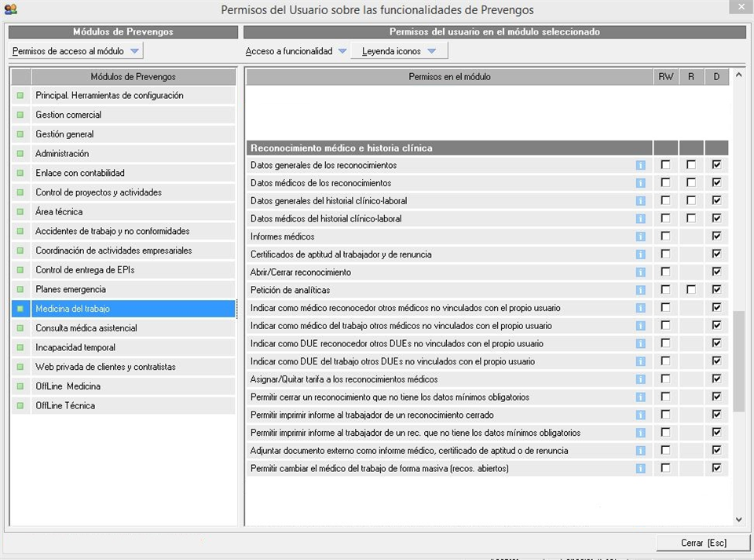The image size is (754, 560).
Task: Open info icon for Abrir/Cerrar reconocimiento
Action: [x=640, y=273]
